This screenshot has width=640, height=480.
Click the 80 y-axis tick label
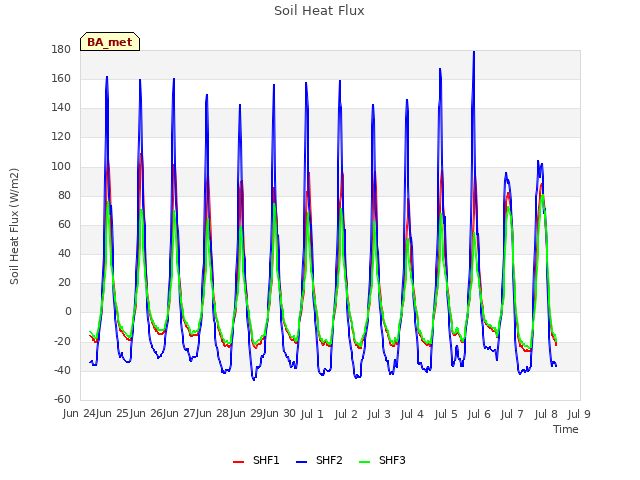click(x=64, y=196)
